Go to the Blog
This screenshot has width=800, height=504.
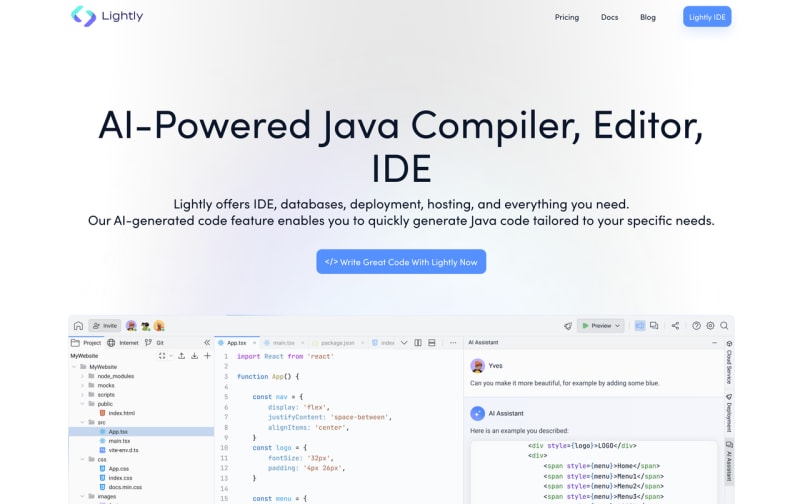tap(648, 17)
